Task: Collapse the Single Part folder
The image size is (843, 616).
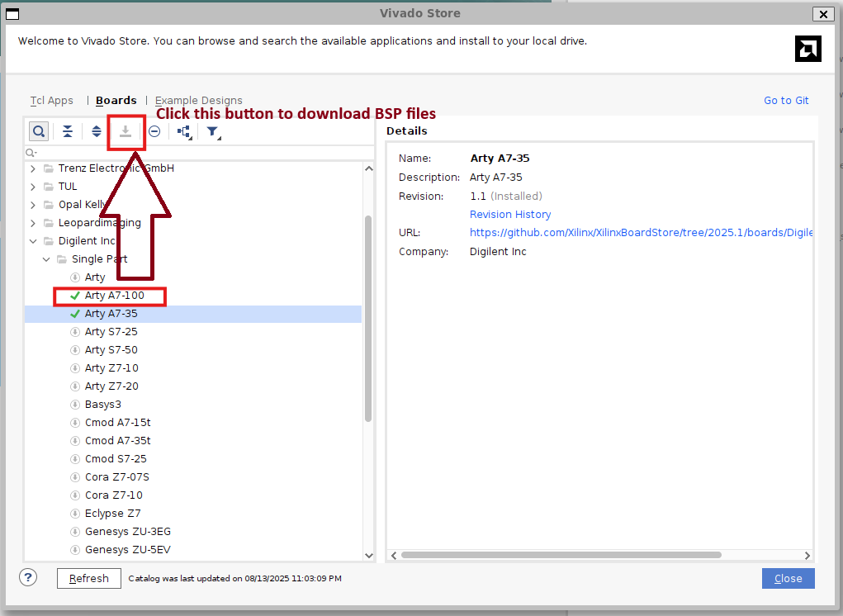Action: [47, 259]
